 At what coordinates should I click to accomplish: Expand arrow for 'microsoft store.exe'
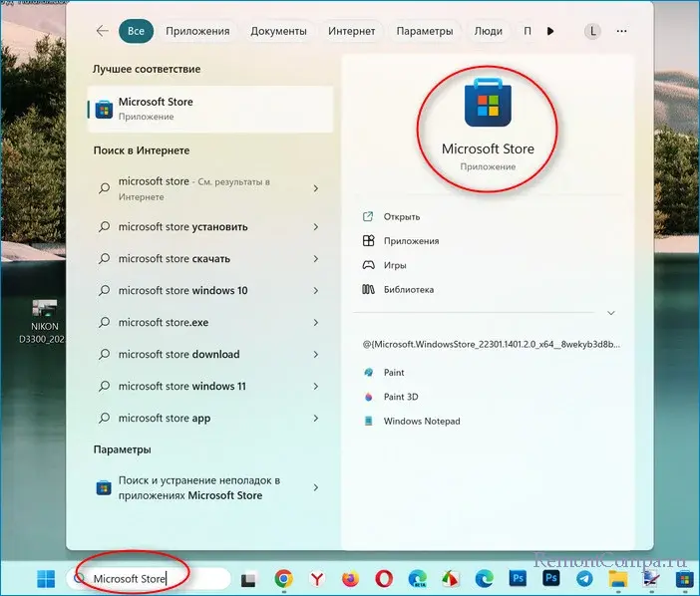coord(316,323)
